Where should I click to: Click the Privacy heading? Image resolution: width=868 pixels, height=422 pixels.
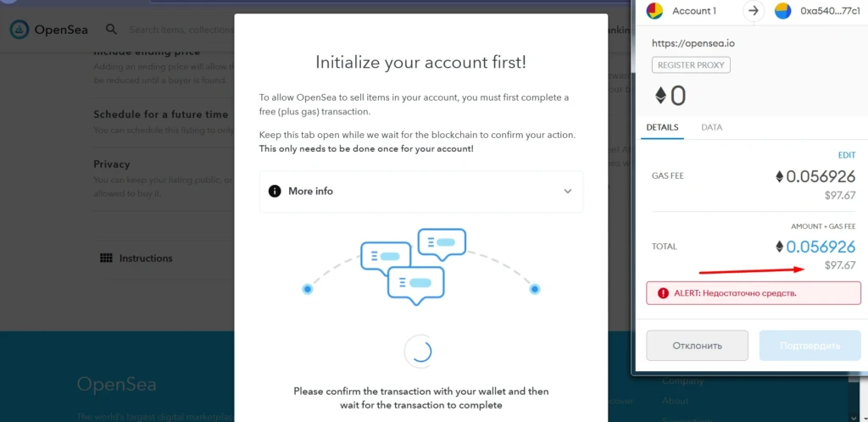pos(112,164)
